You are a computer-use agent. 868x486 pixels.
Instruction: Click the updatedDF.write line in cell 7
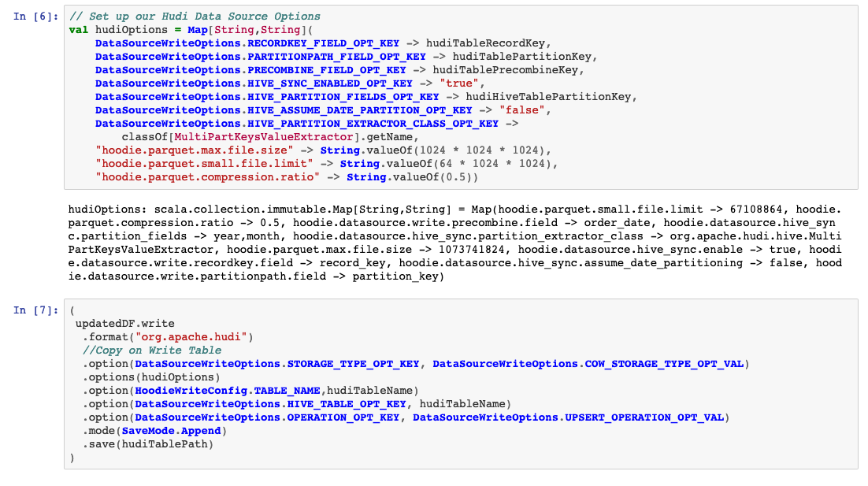(124, 324)
